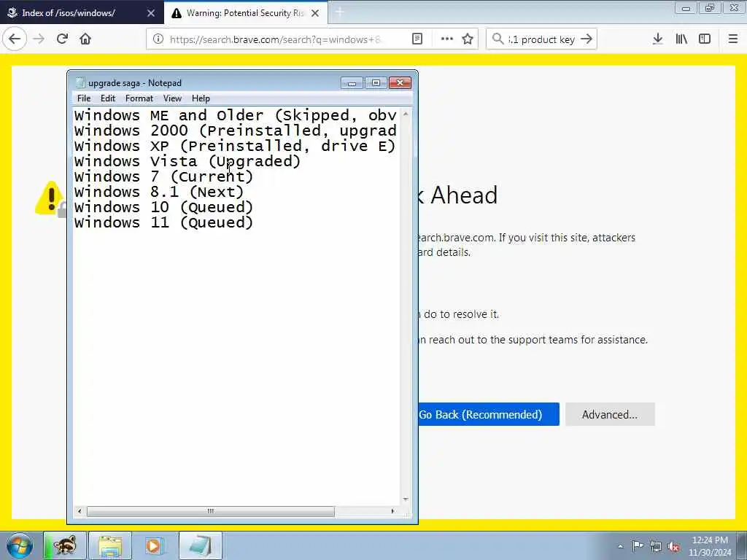
Task: Click Notepad vertical scroll down arrow
Action: click(x=406, y=499)
